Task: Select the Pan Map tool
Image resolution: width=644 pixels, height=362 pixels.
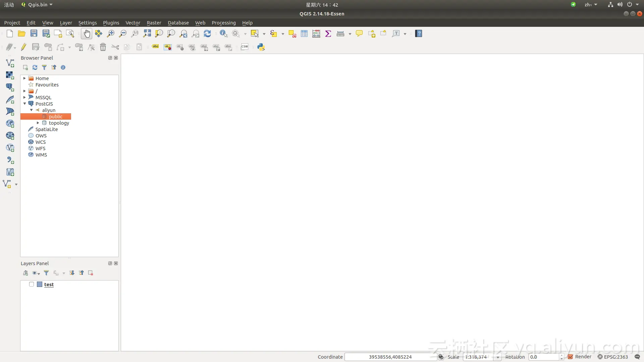Action: click(x=87, y=34)
